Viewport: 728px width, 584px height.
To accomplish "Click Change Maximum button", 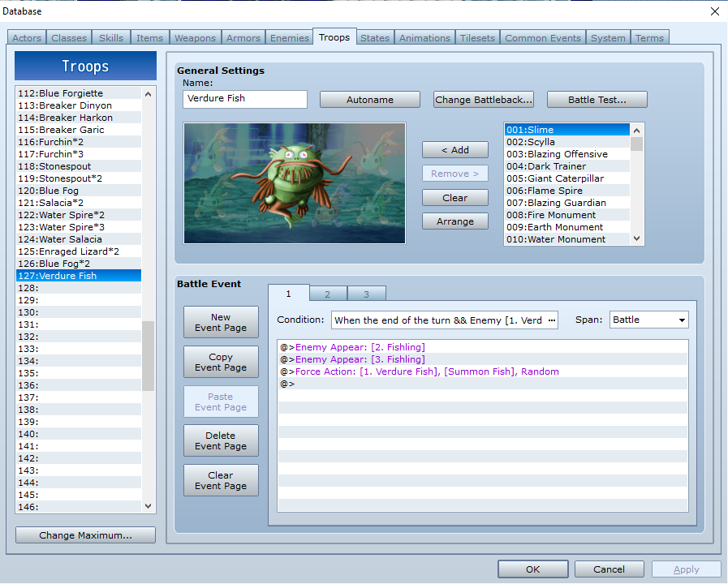I will click(x=85, y=535).
